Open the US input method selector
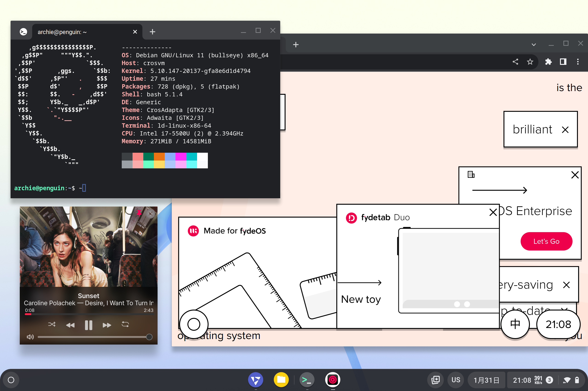This screenshot has height=391, width=588. pos(455,380)
